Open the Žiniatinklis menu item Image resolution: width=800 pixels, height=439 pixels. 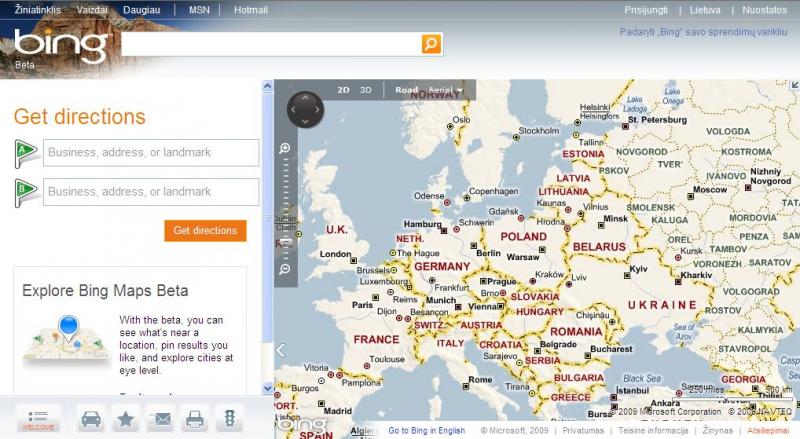tap(37, 10)
